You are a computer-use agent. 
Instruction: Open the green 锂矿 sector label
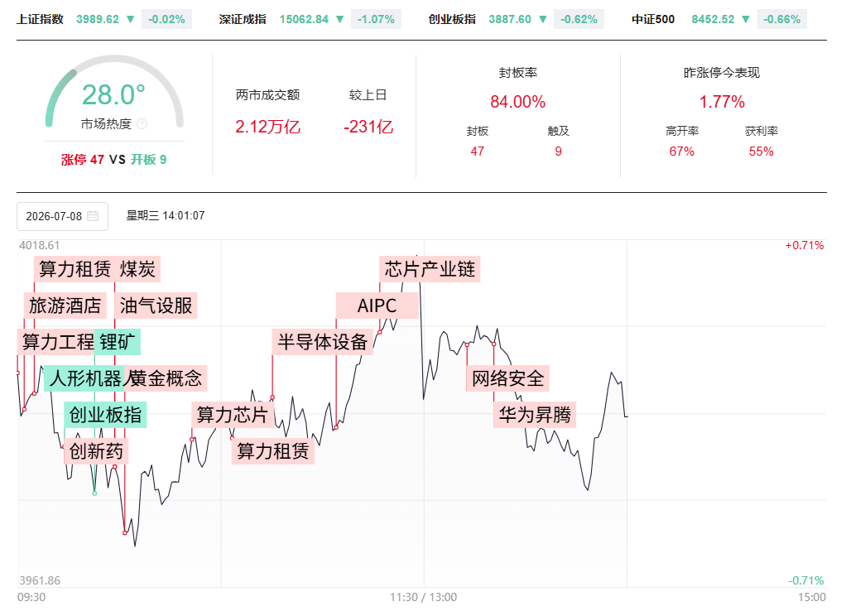[118, 342]
